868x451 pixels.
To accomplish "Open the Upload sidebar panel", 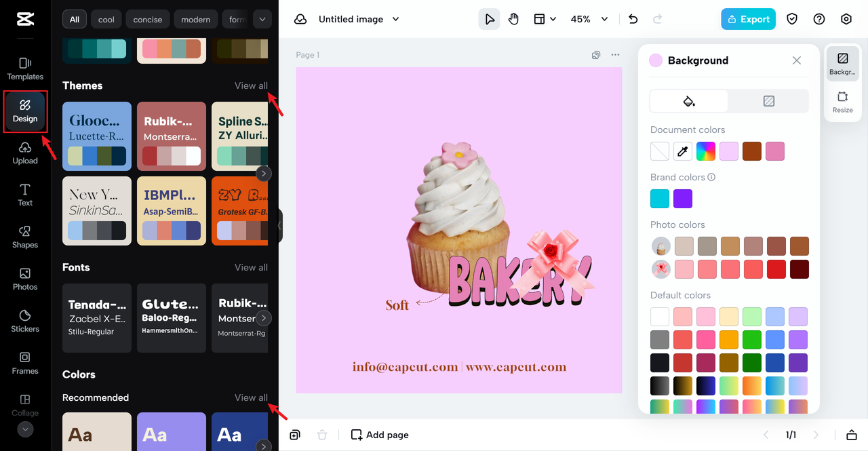I will [x=25, y=153].
